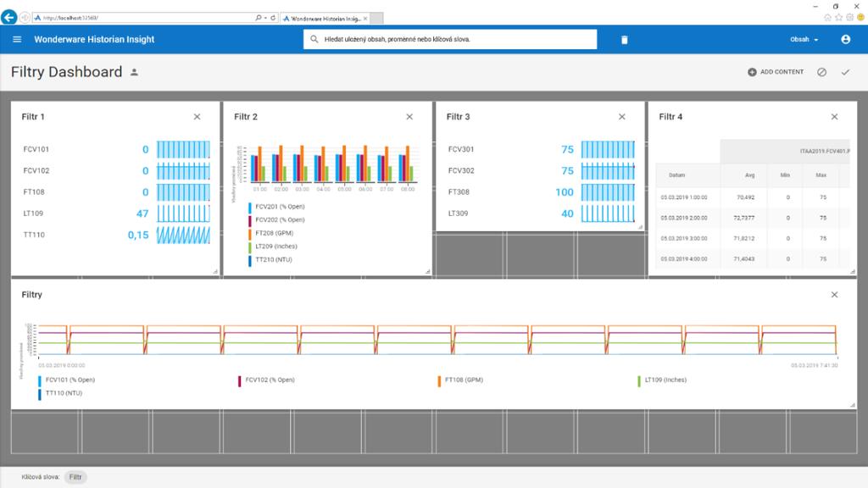Click the Min column header in Filtr 4
The height and width of the screenshot is (488, 868).
785,175
